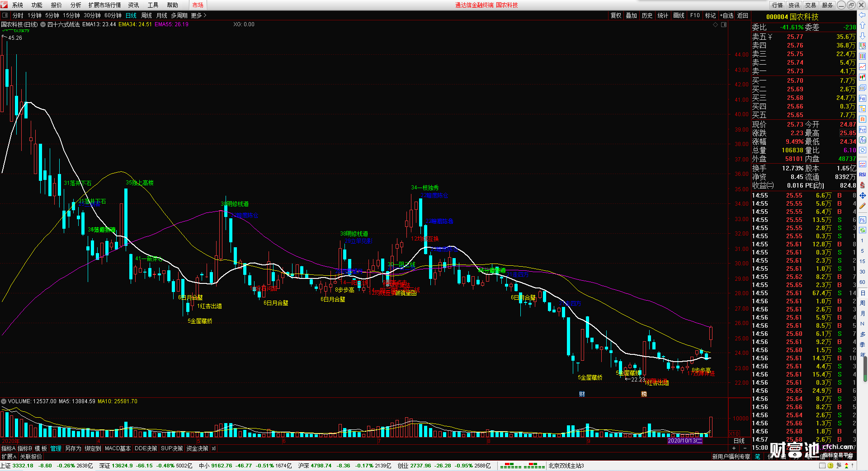
Task: Click the blue circle icon in sidebar
Action: click(863, 150)
